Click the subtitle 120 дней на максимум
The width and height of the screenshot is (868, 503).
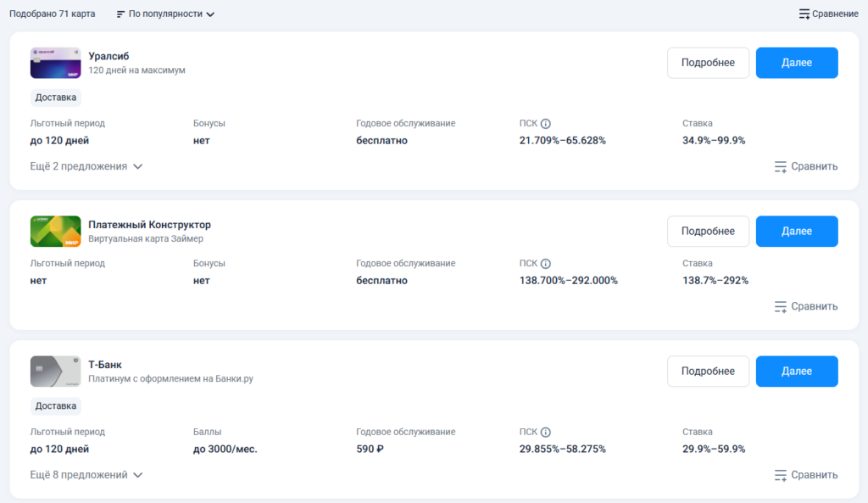coord(136,70)
